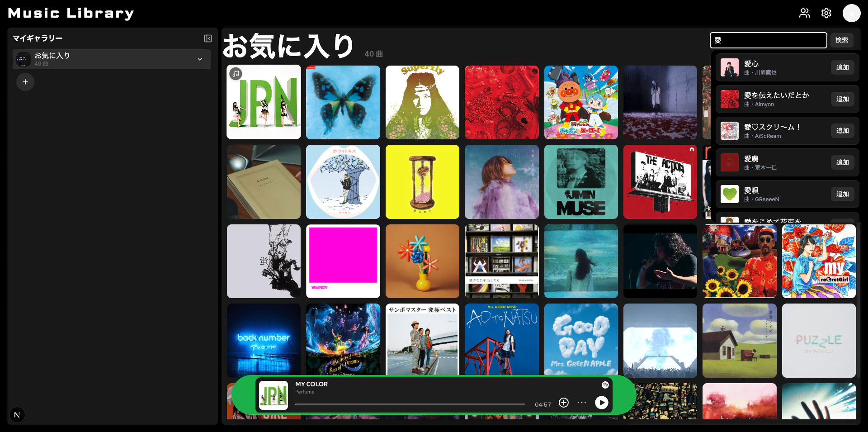868x432 pixels.
Task: Open the users/friends icon in header
Action: point(804,13)
